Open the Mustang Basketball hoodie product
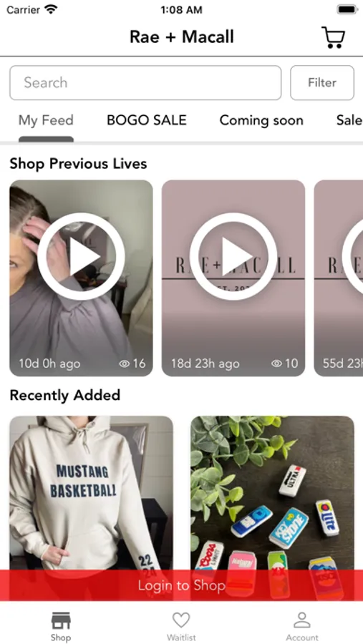The image size is (363, 644). [91, 493]
